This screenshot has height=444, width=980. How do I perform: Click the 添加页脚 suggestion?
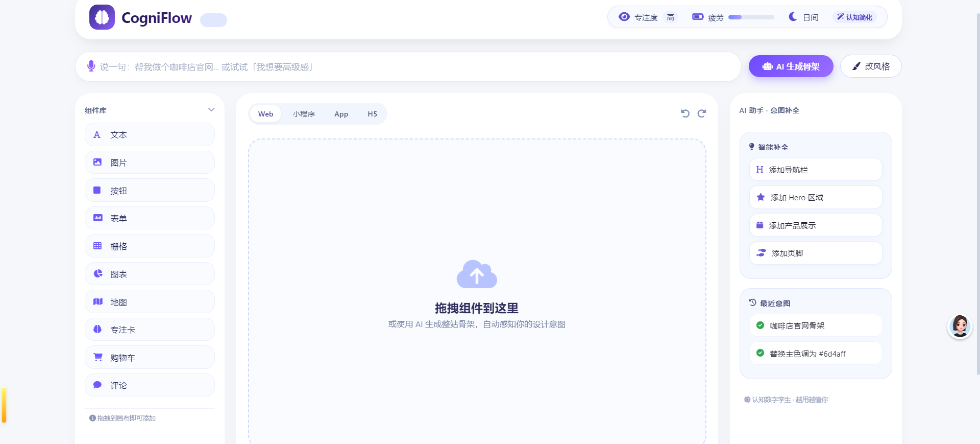click(x=816, y=253)
